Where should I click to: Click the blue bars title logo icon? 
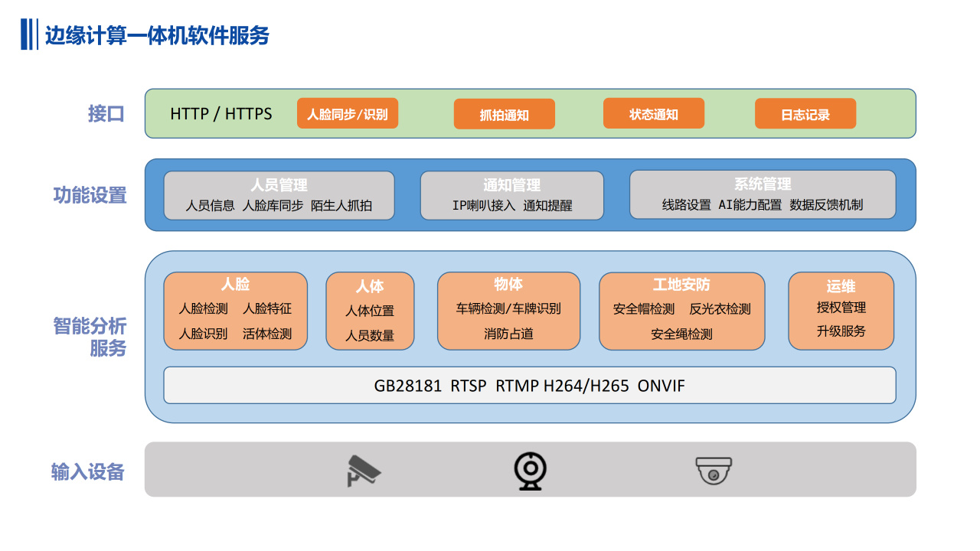point(29,34)
